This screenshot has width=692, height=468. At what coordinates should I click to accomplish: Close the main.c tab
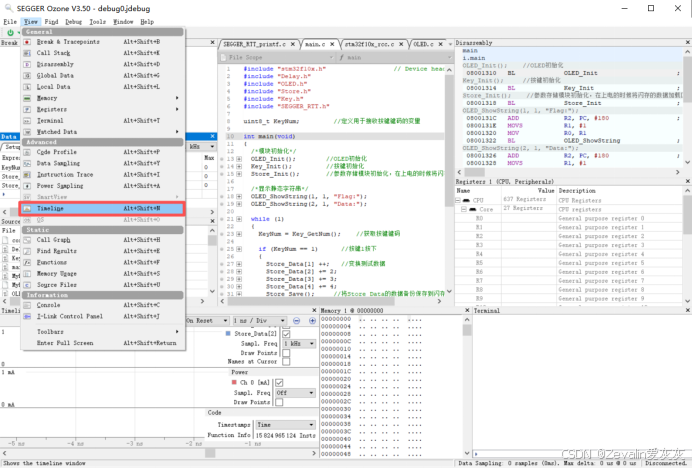(x=332, y=44)
